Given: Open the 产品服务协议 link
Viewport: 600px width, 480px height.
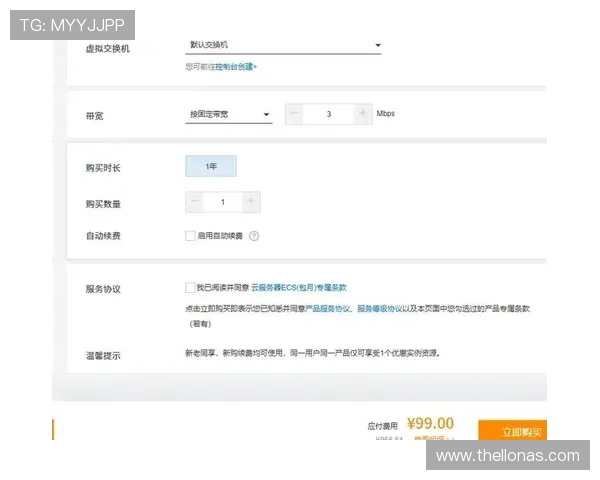Looking at the screenshot, I should 328,309.
